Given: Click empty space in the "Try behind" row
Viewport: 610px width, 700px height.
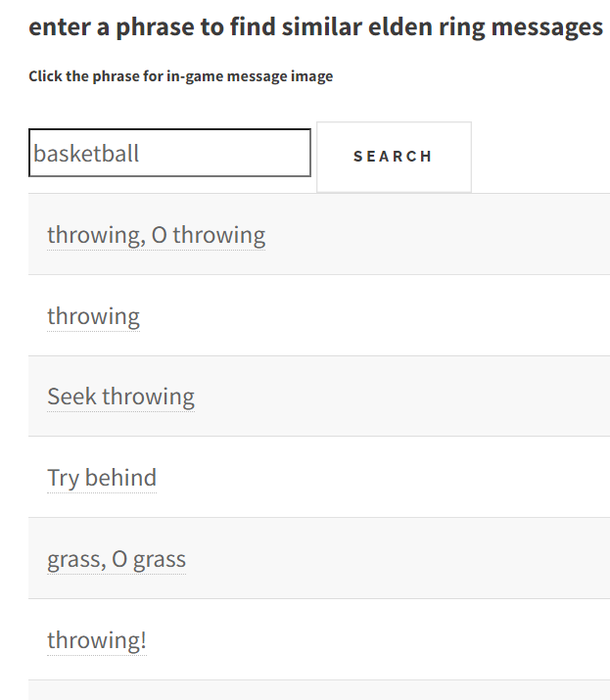Looking at the screenshot, I should point(380,477).
